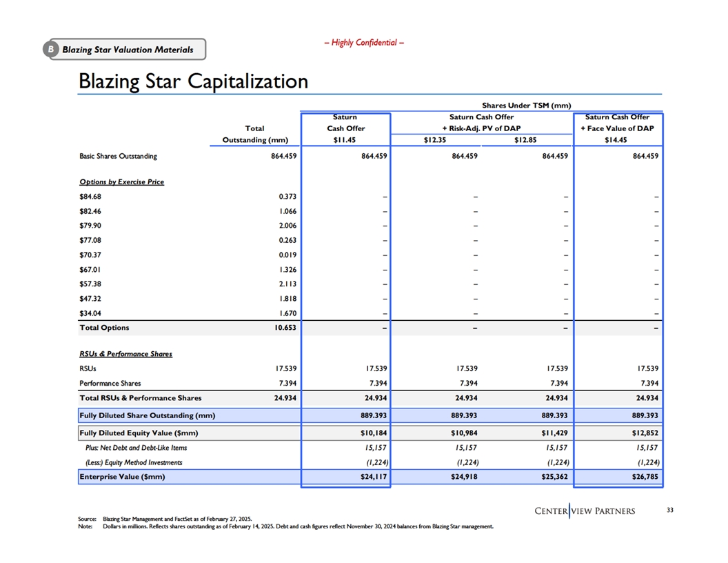Click the $11.45 Saturn Cash Offer column header
Screen dimensions: 728x563
point(345,141)
